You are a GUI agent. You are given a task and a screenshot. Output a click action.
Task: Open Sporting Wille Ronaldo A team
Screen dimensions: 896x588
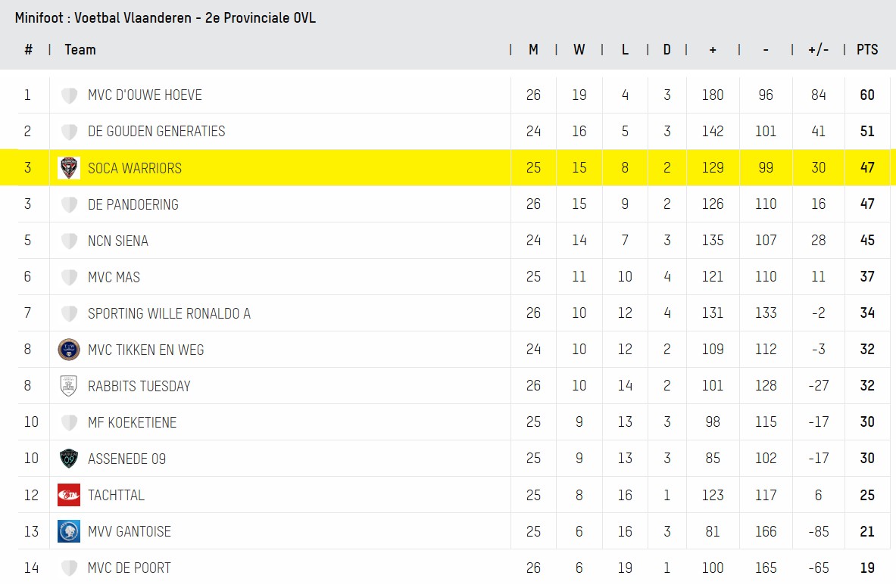coord(169,313)
